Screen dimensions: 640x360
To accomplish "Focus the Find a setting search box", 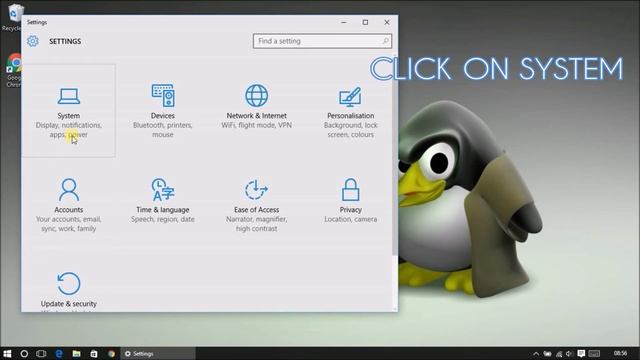I will [x=322, y=41].
